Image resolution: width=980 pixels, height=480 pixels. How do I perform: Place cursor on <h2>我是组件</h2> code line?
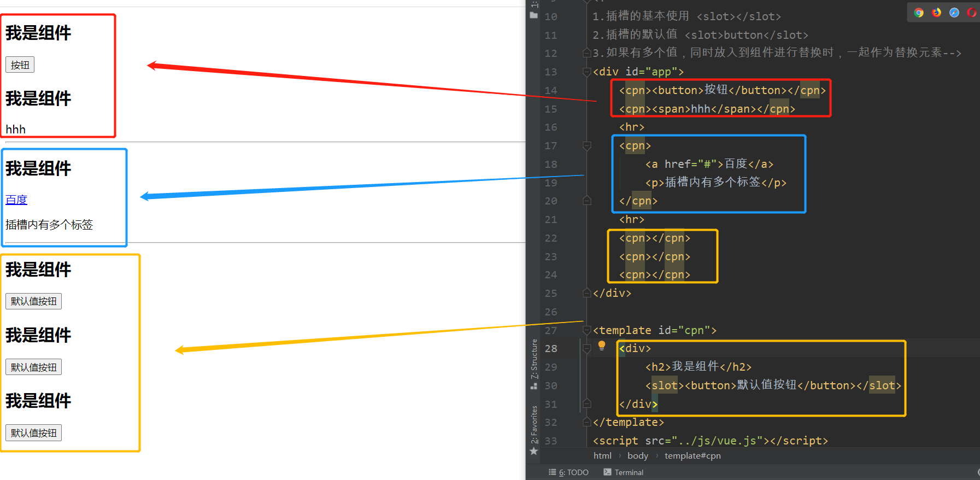[699, 367]
